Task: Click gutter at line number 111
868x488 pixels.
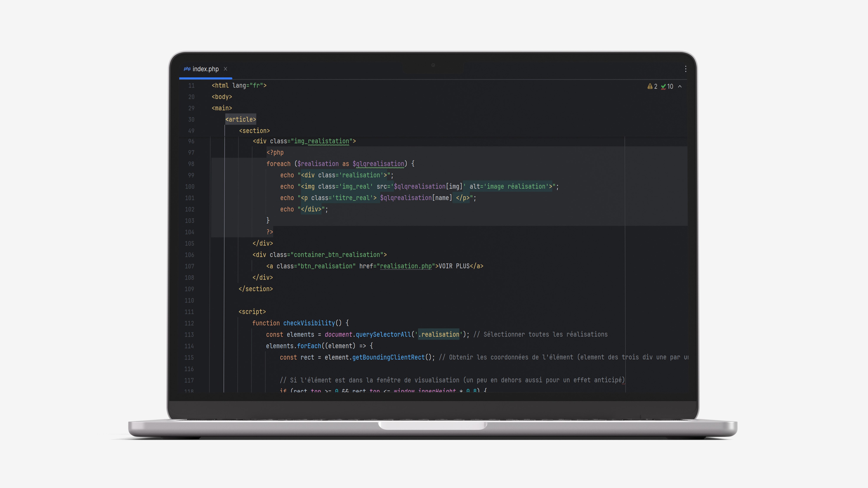Action: pyautogui.click(x=189, y=312)
